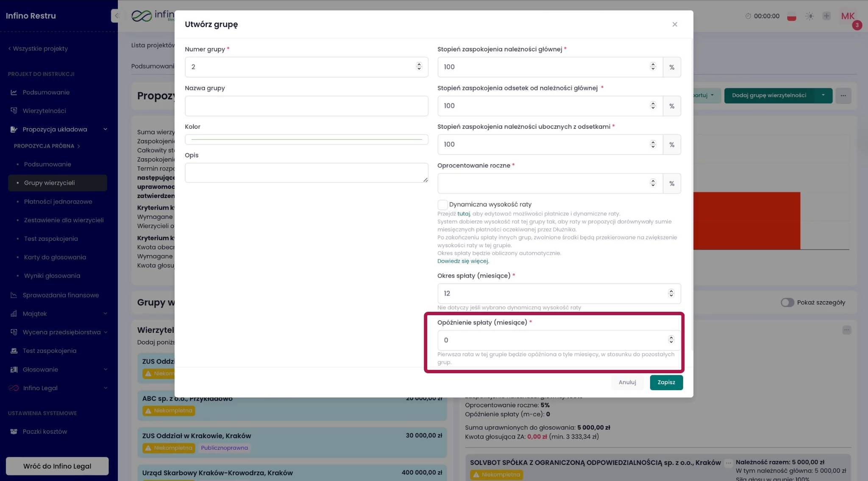Collapse the sidebar with the arrow icon
Viewport: 868px width, 481px height.
click(117, 16)
